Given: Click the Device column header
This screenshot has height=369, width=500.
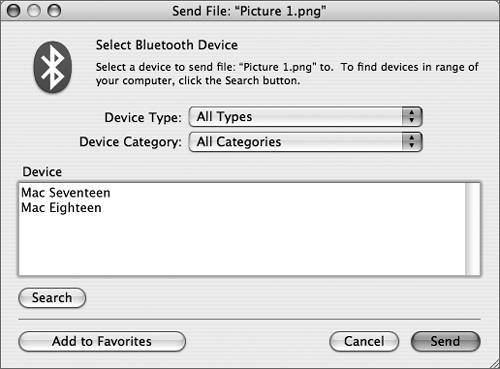Looking at the screenshot, I should (x=42, y=172).
